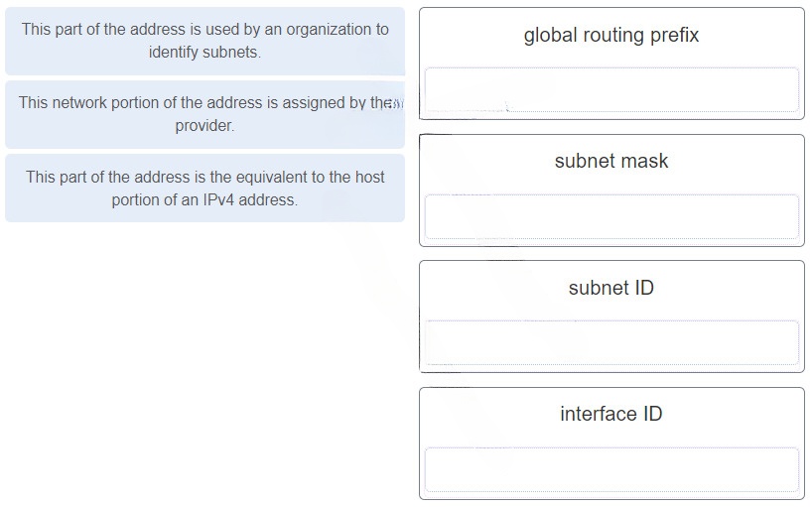The image size is (812, 507).
Task: Choose the top description card in the left column
Action: (205, 41)
